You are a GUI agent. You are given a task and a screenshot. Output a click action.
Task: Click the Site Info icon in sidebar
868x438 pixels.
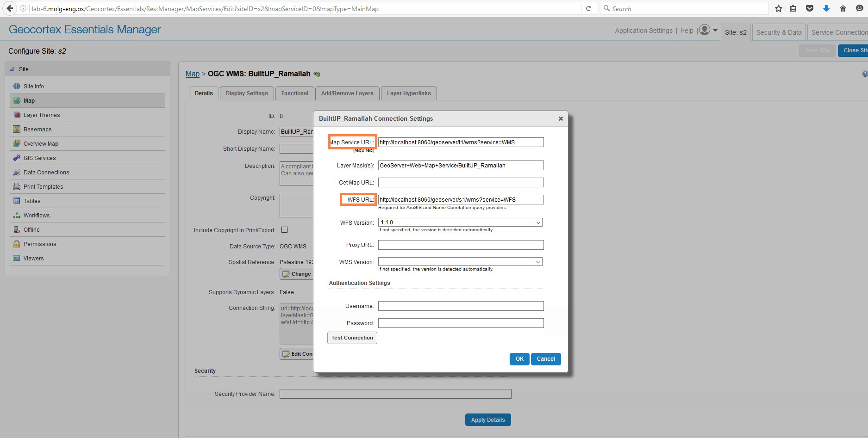pos(17,86)
